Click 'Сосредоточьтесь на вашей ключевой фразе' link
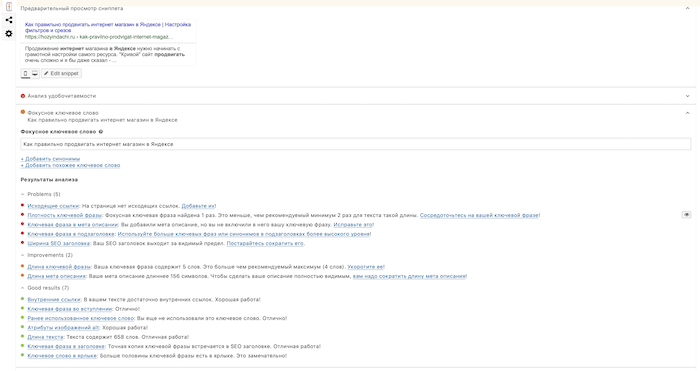Image resolution: width=700 pixels, height=371 pixels. click(x=479, y=215)
